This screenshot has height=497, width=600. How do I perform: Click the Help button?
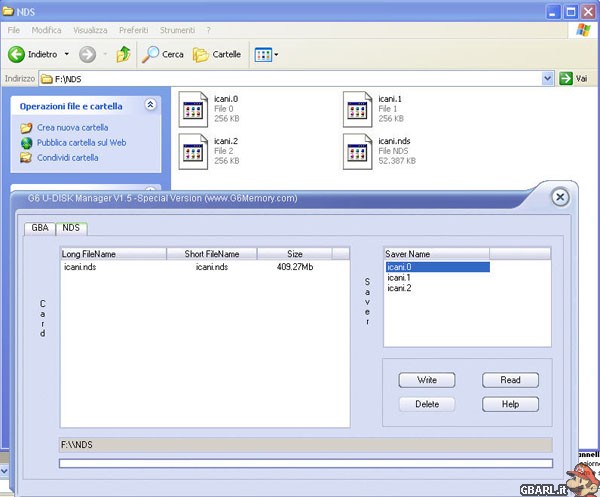pyautogui.click(x=510, y=404)
